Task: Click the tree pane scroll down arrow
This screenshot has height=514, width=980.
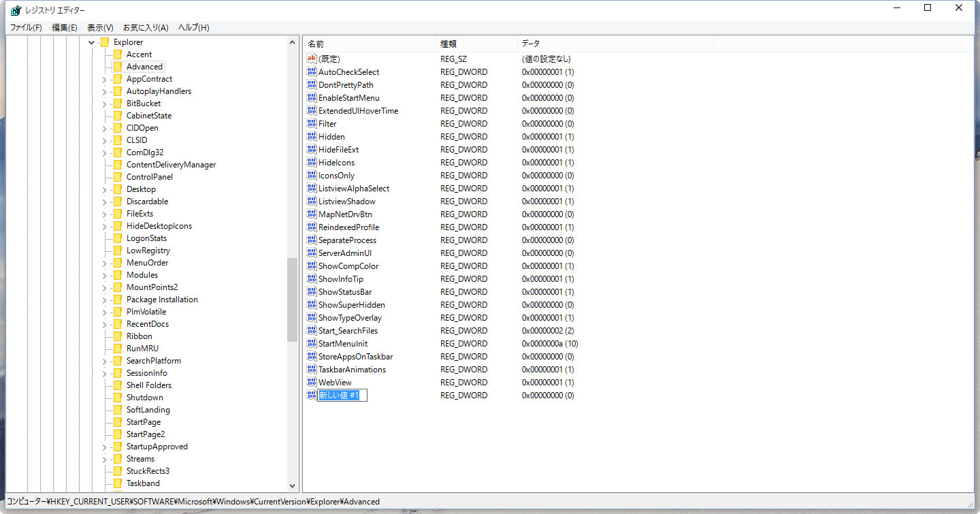Action: 293,486
